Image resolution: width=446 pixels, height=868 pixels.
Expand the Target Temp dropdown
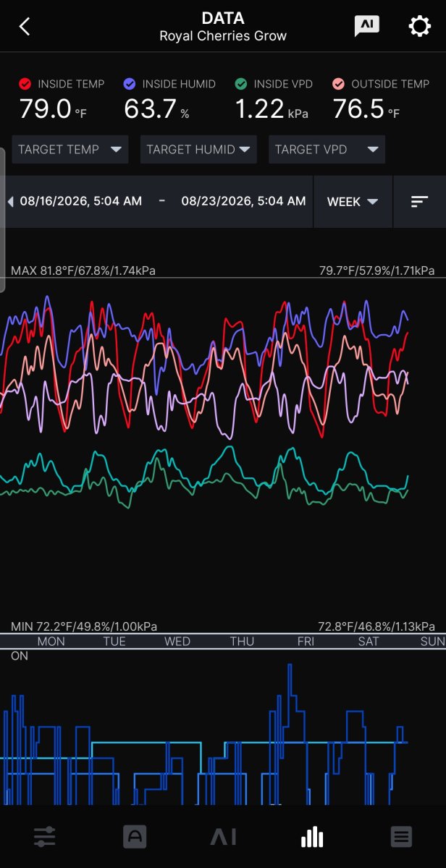click(x=70, y=150)
